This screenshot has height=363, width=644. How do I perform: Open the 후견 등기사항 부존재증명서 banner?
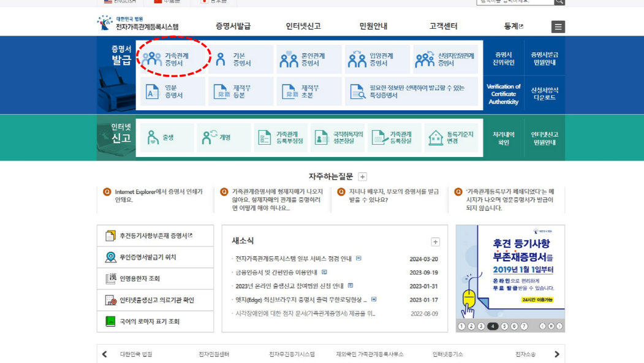(x=510, y=272)
